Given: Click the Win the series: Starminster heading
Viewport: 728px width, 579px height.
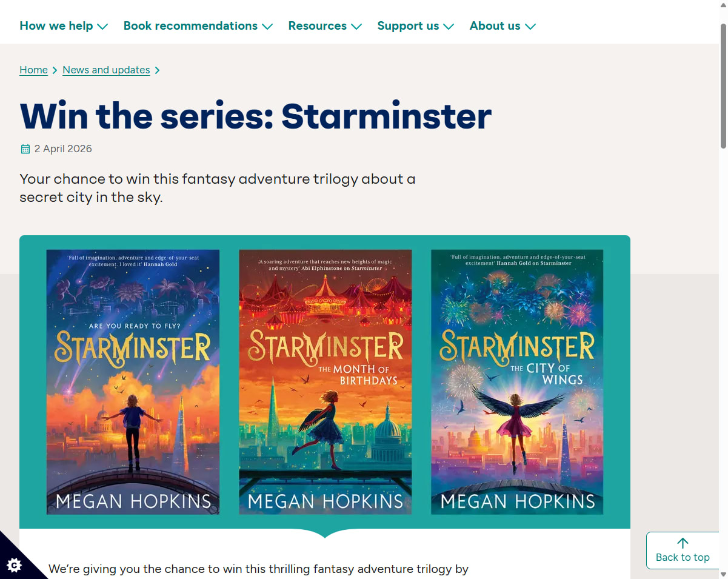Looking at the screenshot, I should 256,116.
